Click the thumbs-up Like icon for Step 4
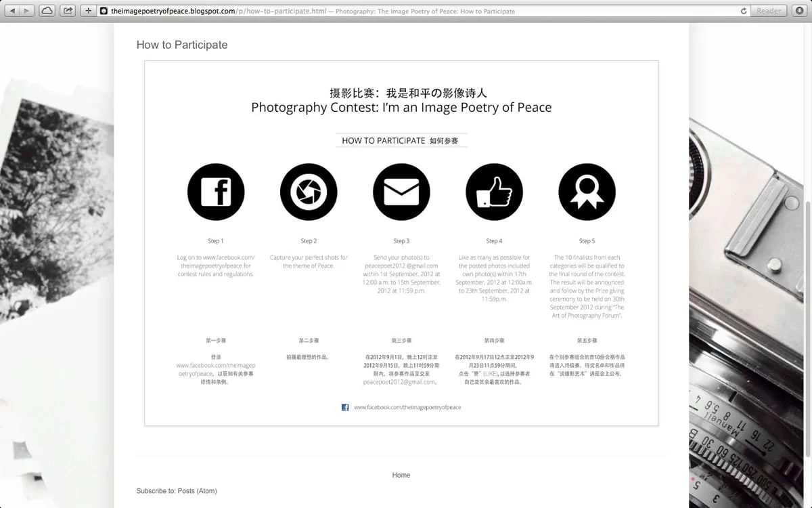Viewport: 812px width, 508px height. click(x=493, y=191)
